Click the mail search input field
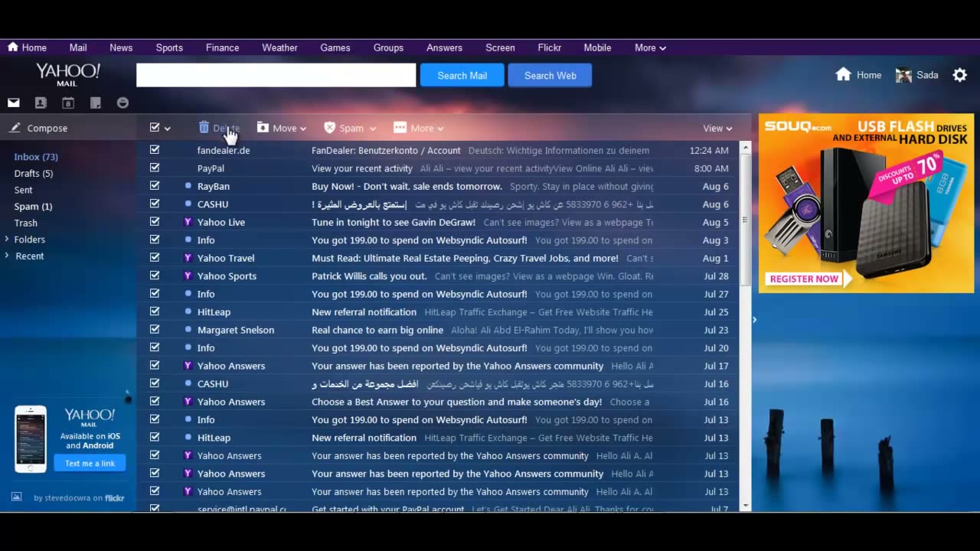Screen dimensions: 980x551 (x=276, y=75)
